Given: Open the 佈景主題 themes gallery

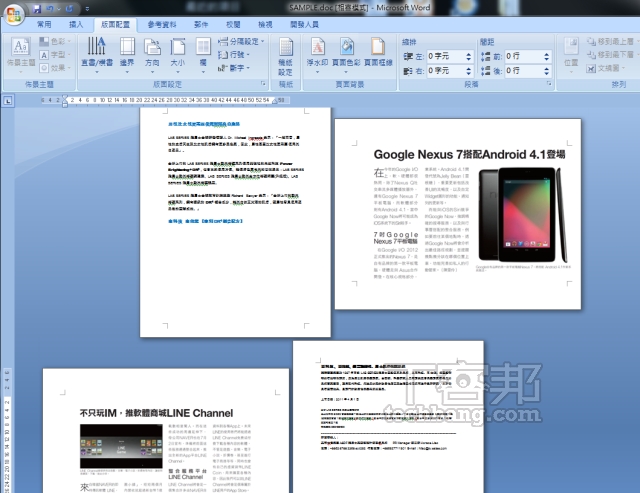Looking at the screenshot, I should [21, 55].
